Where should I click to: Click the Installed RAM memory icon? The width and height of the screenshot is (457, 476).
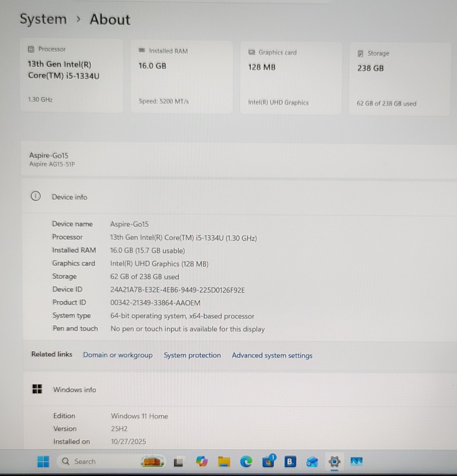pyautogui.click(x=142, y=51)
